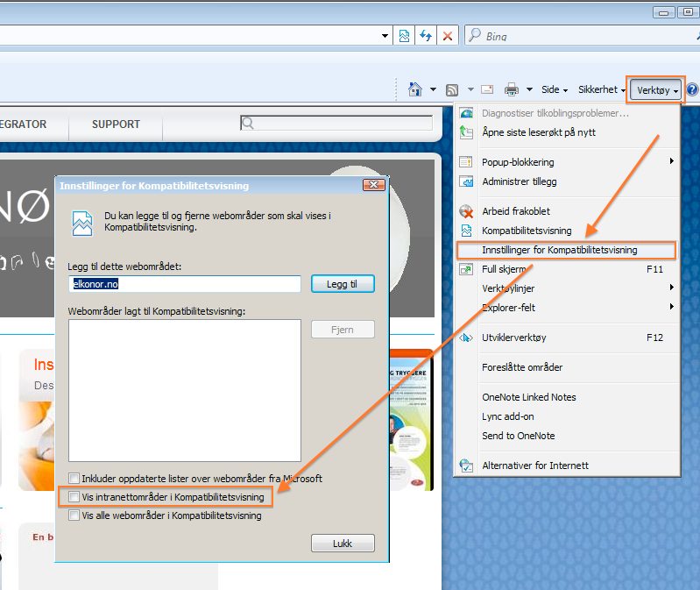Choose Innstillinger for Kompatibilitetsvisning
The width and height of the screenshot is (700, 590).
[x=567, y=250]
